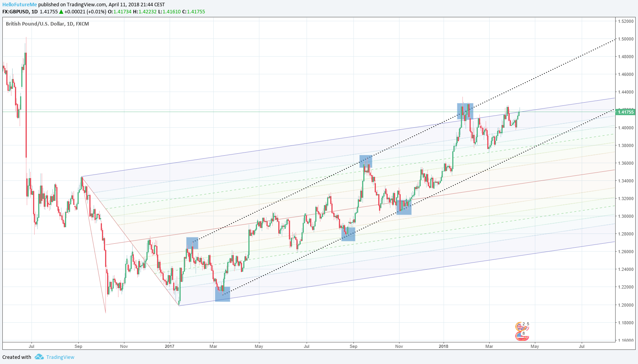Click the 1.24000 price axis label
This screenshot has height=364, width=638.
(626, 269)
